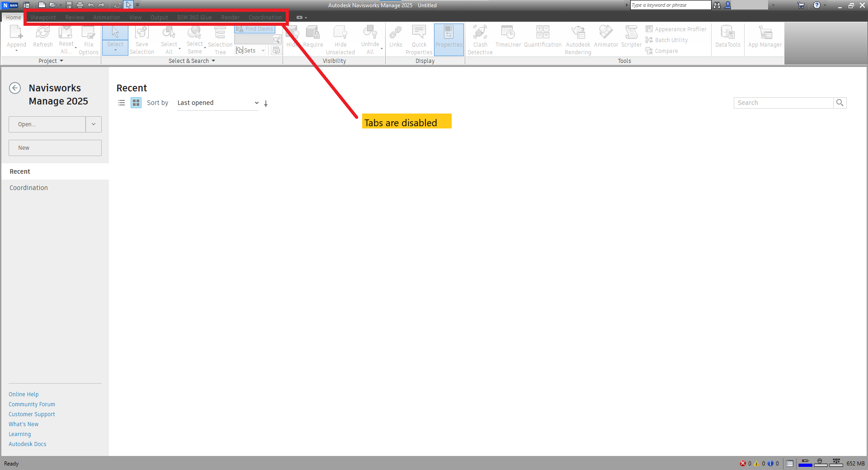Open the Last opened sort dropdown
Screen dimensions: 868x470
[217, 103]
